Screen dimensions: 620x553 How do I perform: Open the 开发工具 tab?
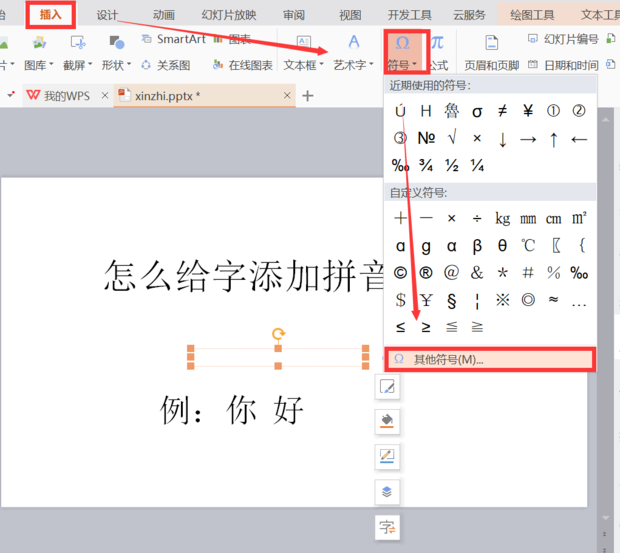point(410,15)
